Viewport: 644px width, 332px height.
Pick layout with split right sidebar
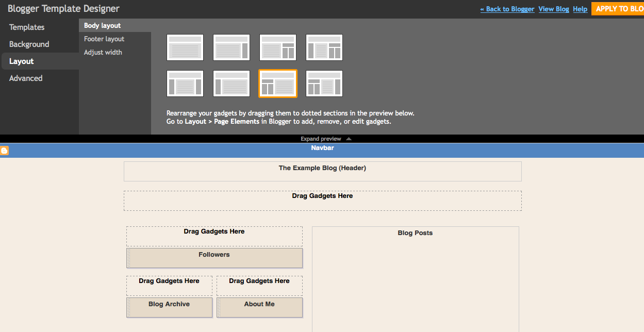coord(278,47)
